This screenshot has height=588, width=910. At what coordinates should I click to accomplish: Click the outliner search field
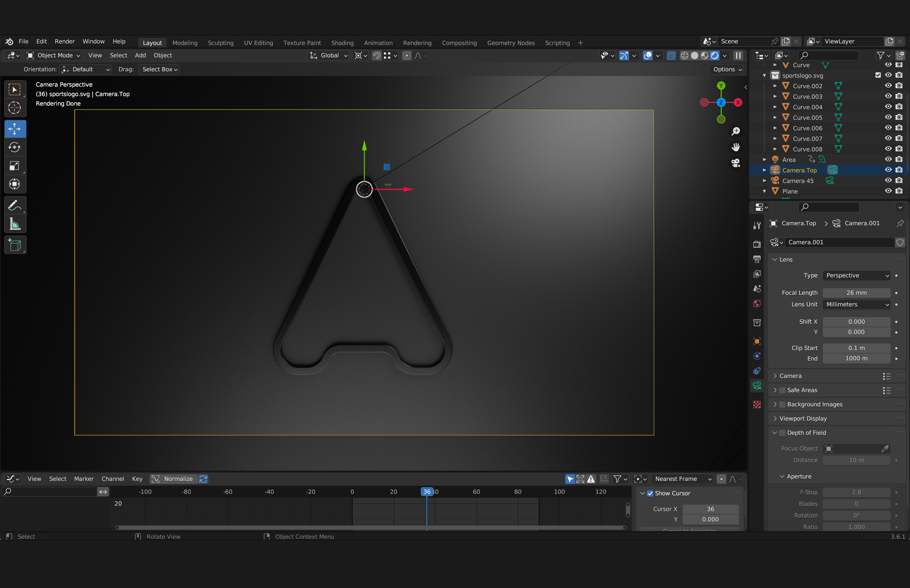829,56
